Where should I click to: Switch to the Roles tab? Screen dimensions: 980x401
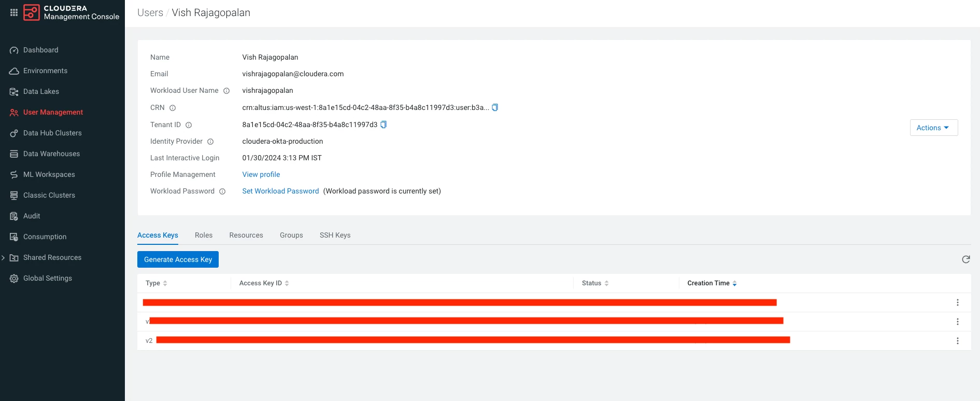(x=204, y=235)
